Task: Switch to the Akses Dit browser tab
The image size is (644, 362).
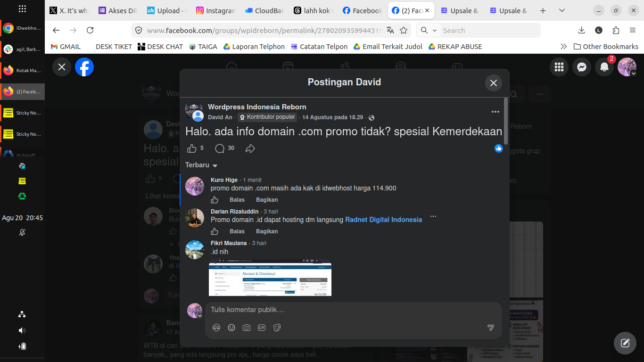Action: click(x=118, y=10)
